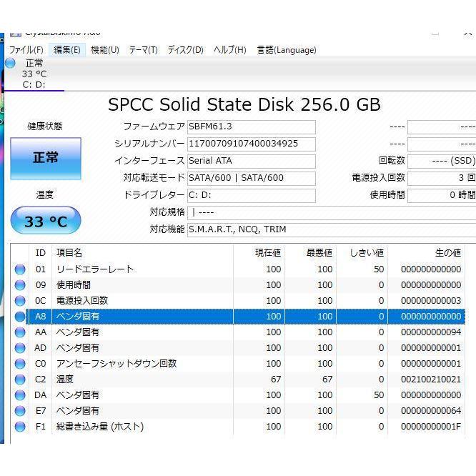Screen dimensions: 476x476
Task: Select the AD ベンダ固有 row
Action: 238,348
